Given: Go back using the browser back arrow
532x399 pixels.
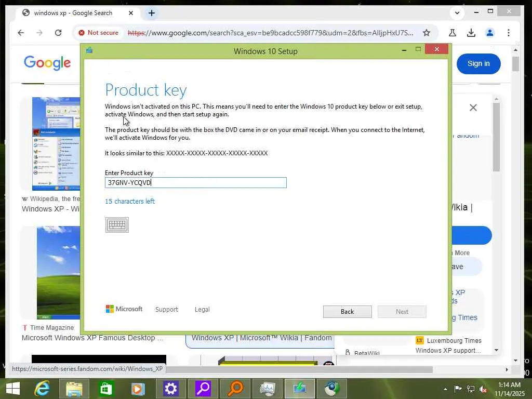Looking at the screenshot, I should (21, 33).
